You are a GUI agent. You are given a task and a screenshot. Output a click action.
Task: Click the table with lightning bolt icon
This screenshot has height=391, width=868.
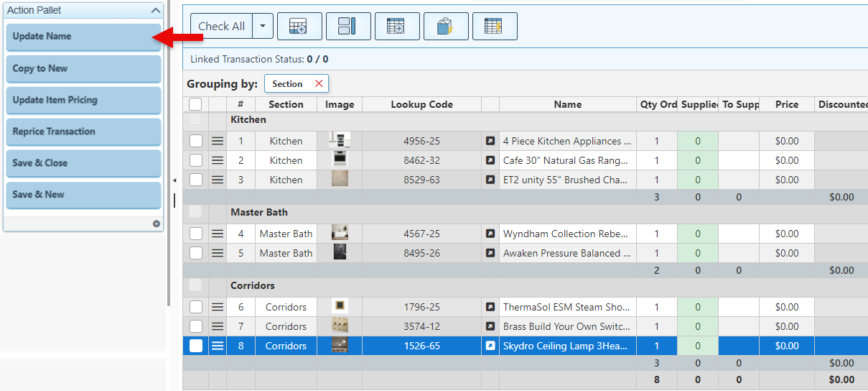point(494,27)
